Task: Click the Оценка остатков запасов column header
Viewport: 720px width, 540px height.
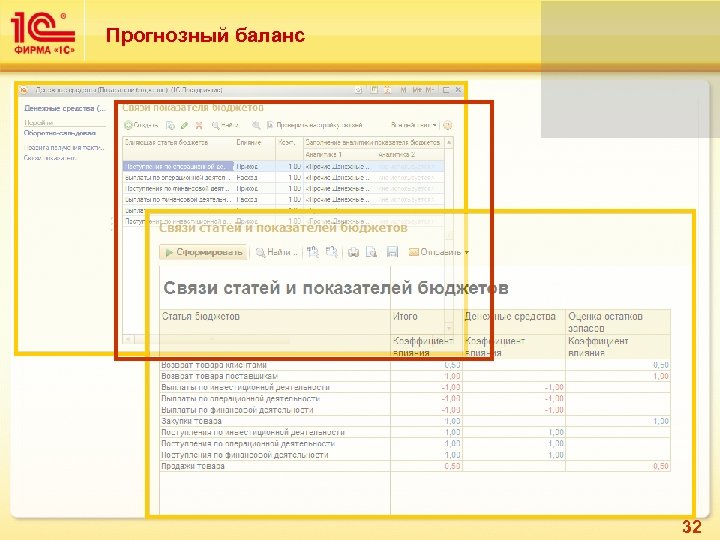Action: click(618, 322)
